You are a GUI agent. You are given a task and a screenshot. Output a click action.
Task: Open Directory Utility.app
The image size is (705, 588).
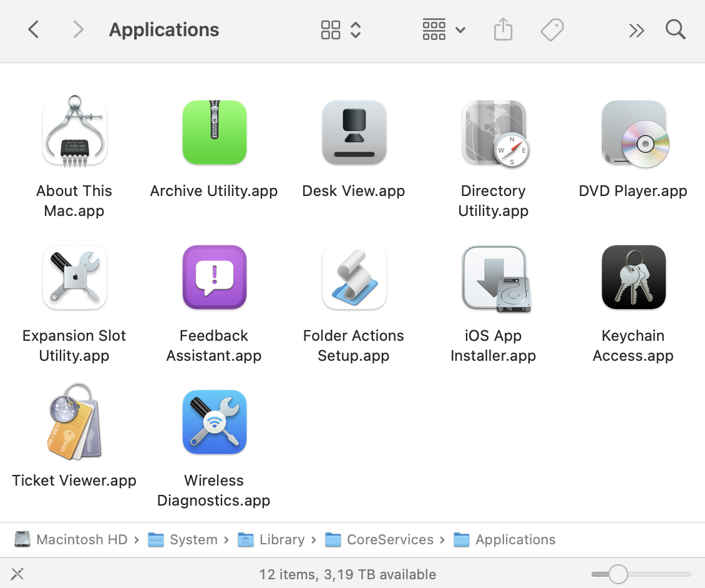[493, 132]
